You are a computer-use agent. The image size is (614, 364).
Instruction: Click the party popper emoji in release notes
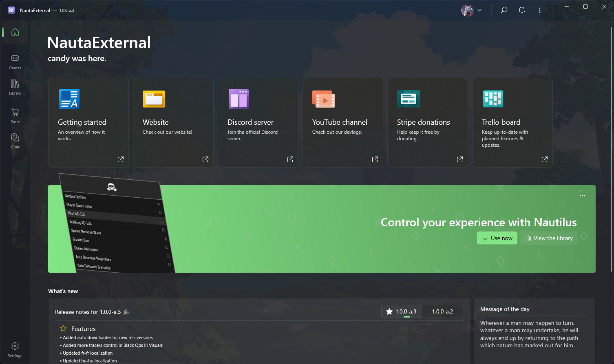coord(126,312)
